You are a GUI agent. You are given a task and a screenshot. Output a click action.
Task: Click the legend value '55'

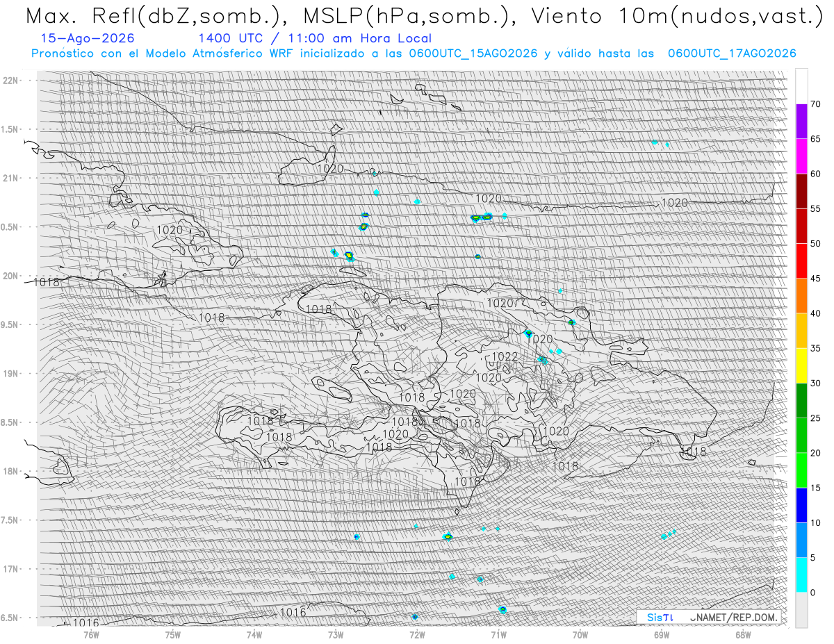tap(815, 209)
